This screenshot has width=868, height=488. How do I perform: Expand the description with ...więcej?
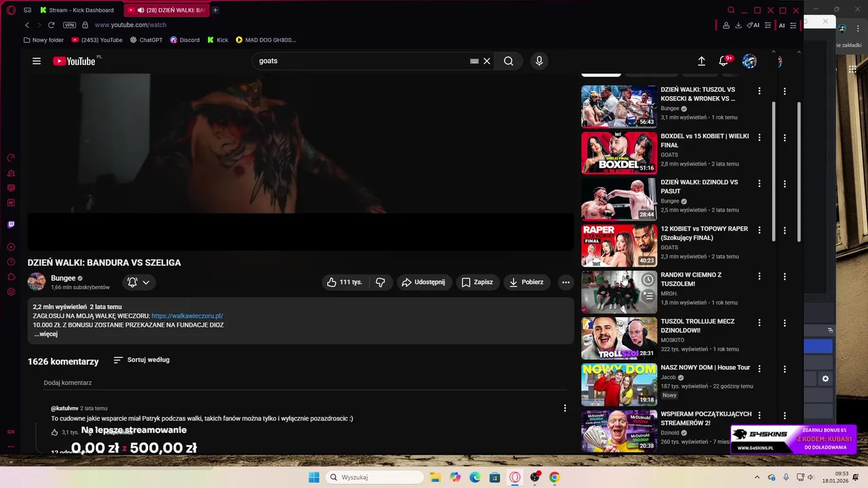click(x=45, y=334)
